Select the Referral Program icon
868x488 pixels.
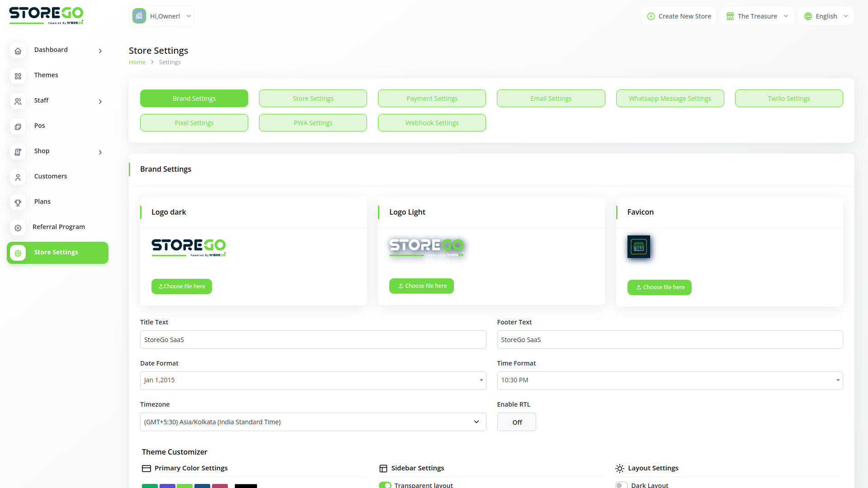click(18, 228)
